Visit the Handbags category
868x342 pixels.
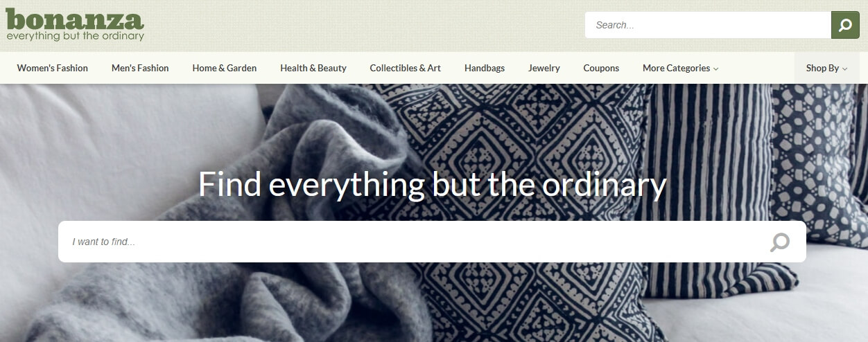coord(485,68)
